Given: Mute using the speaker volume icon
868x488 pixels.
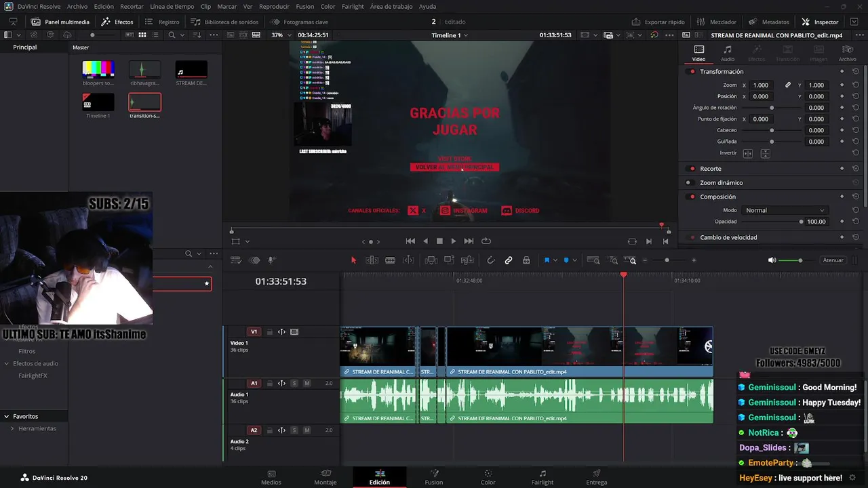Looking at the screenshot, I should tap(772, 260).
